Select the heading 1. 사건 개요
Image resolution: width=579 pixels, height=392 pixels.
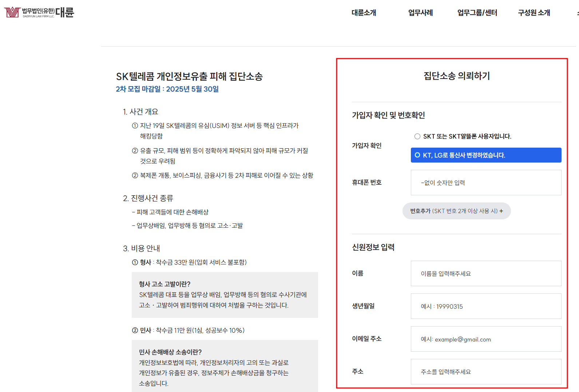click(x=140, y=112)
